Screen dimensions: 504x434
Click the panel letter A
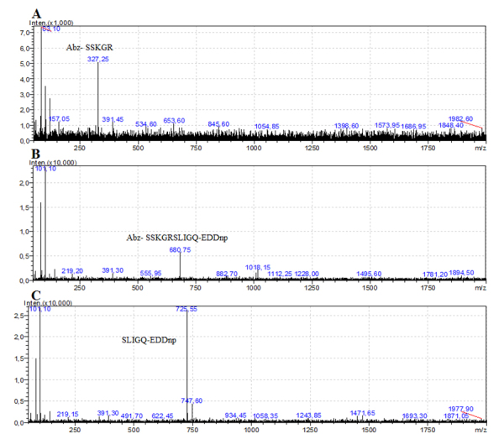(x=36, y=13)
